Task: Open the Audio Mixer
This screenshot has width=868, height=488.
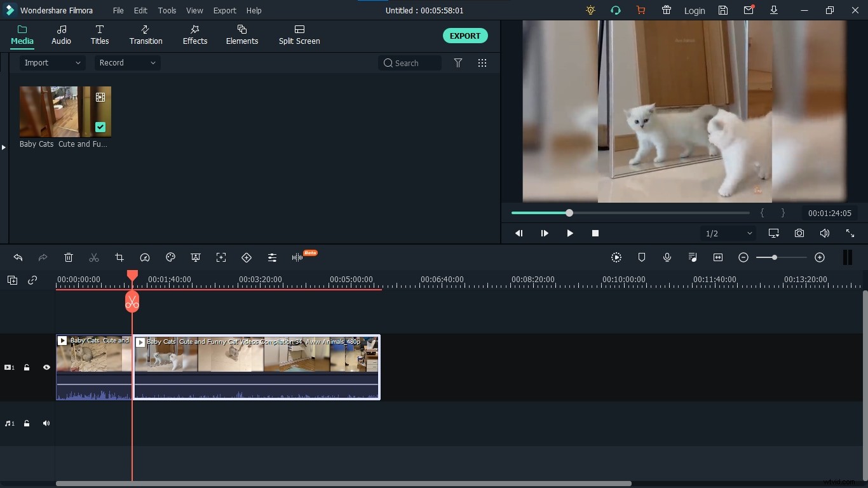Action: click(x=272, y=257)
